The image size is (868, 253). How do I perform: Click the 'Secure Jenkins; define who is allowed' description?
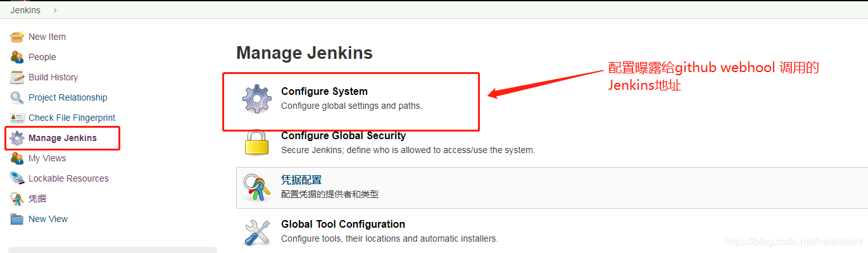tap(408, 150)
